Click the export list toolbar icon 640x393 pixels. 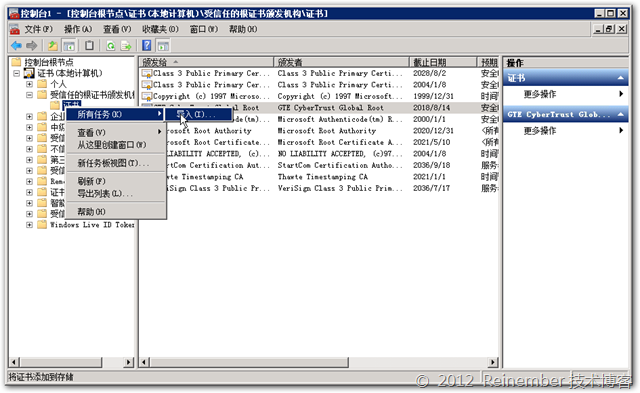(x=126, y=46)
